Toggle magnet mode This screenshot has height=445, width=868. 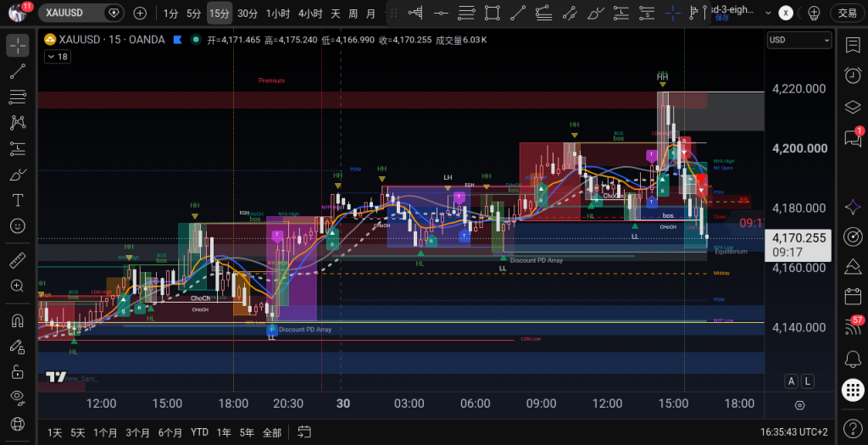point(18,320)
